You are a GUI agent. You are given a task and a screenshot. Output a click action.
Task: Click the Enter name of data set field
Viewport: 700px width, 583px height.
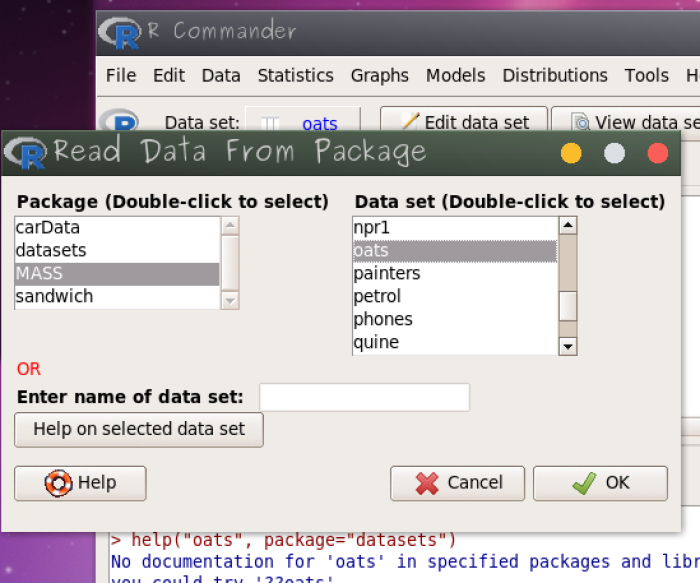[x=364, y=397]
